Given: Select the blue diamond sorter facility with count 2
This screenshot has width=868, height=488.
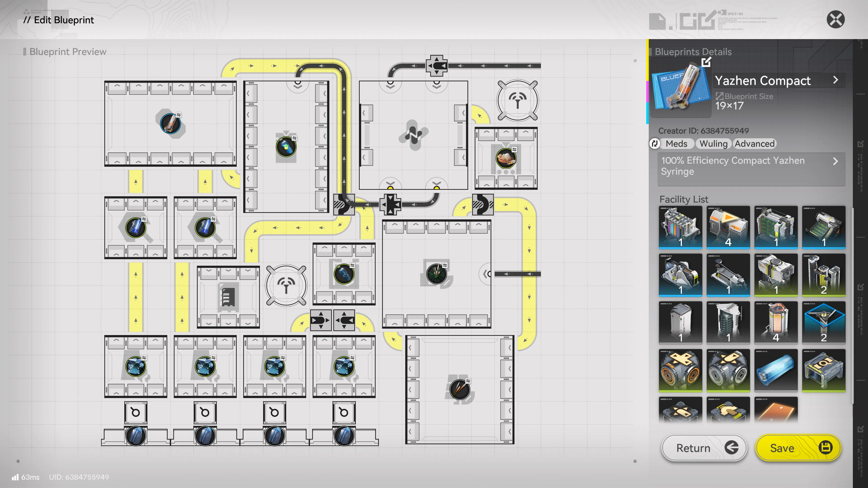Looking at the screenshot, I should [824, 322].
